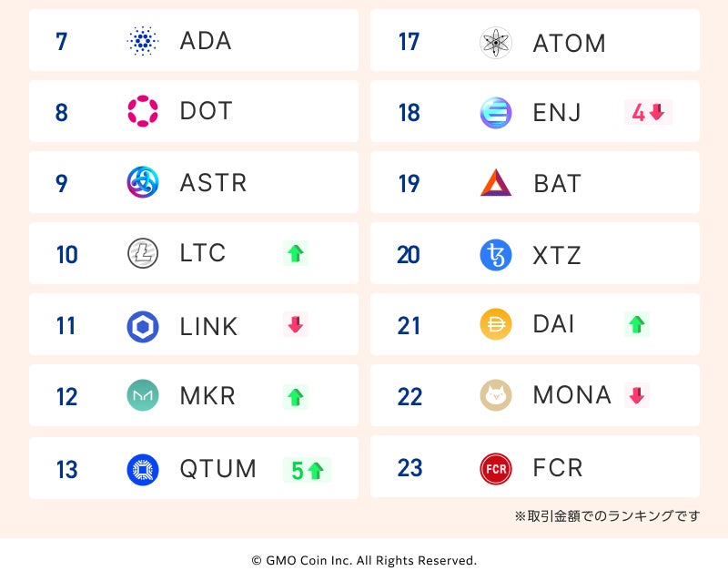Click the DOT Polkadot coin icon
This screenshot has width=728, height=581.
click(x=143, y=112)
